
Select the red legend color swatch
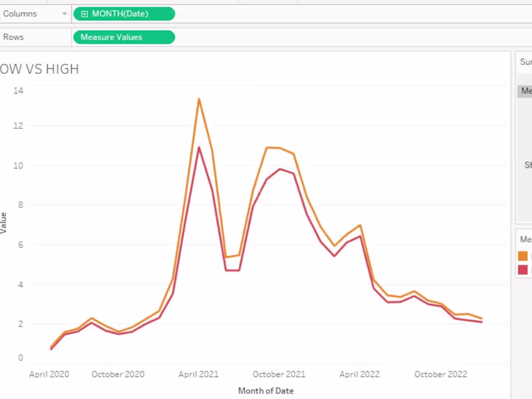[x=523, y=270]
